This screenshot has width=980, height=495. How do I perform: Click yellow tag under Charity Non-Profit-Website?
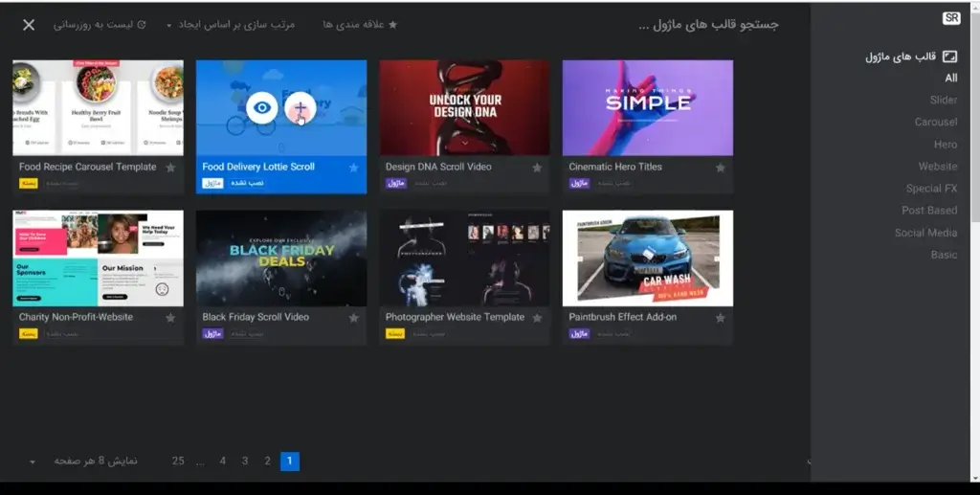click(x=28, y=334)
